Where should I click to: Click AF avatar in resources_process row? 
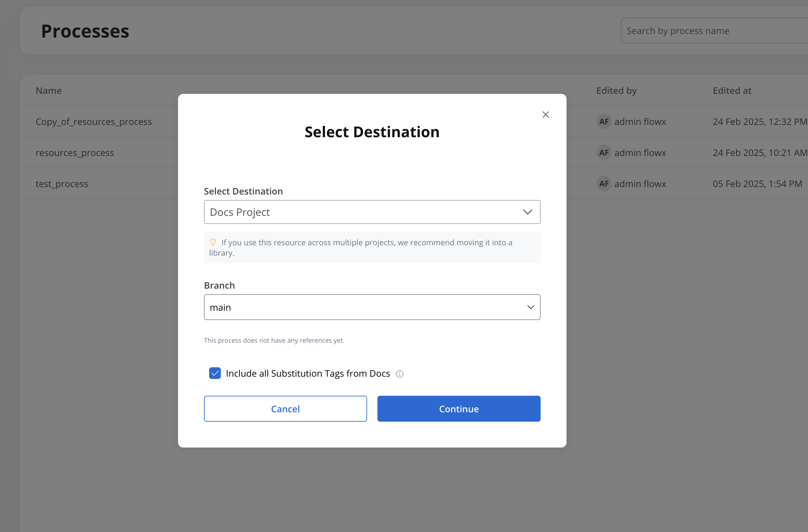(x=604, y=153)
